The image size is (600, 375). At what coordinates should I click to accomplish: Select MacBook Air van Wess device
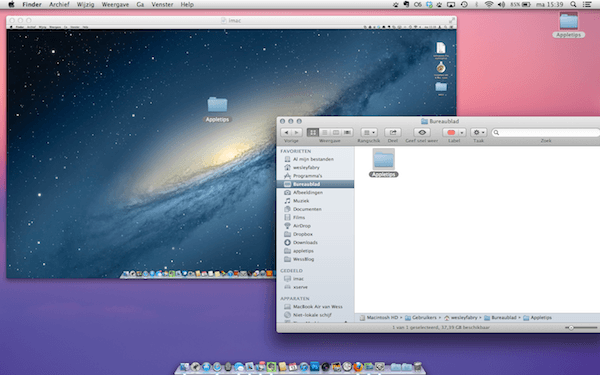coord(318,307)
